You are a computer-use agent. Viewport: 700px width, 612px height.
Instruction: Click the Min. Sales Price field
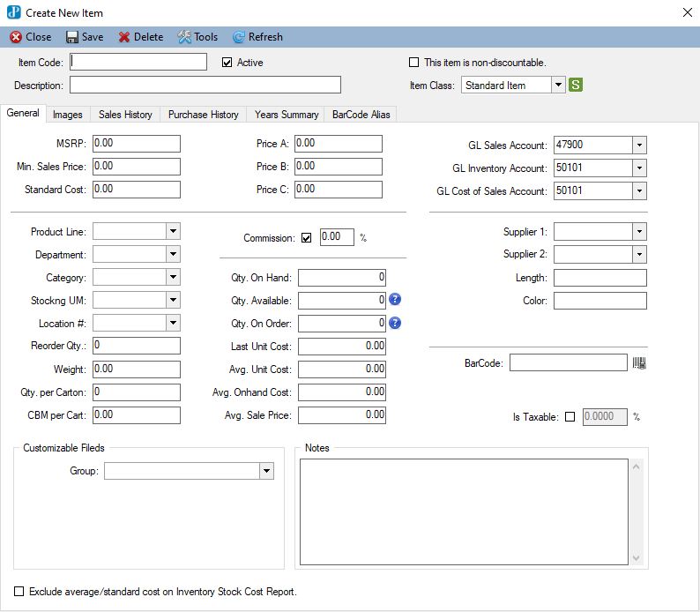click(x=137, y=167)
